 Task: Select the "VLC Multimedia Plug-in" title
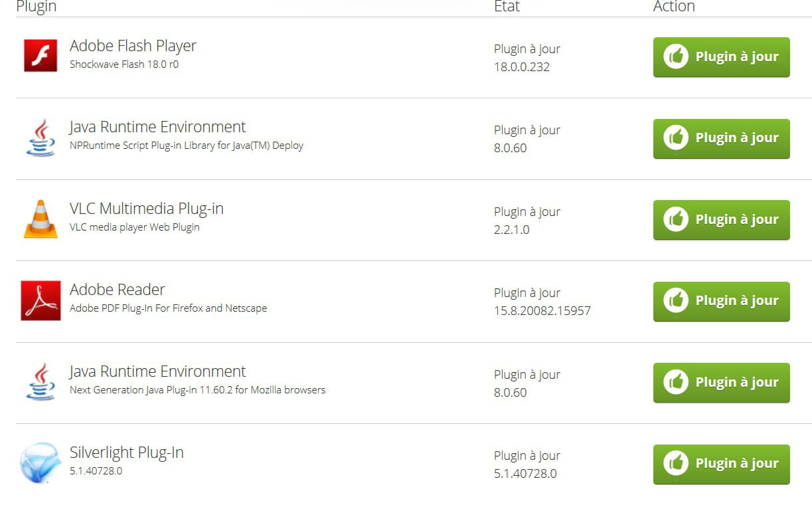tap(147, 209)
